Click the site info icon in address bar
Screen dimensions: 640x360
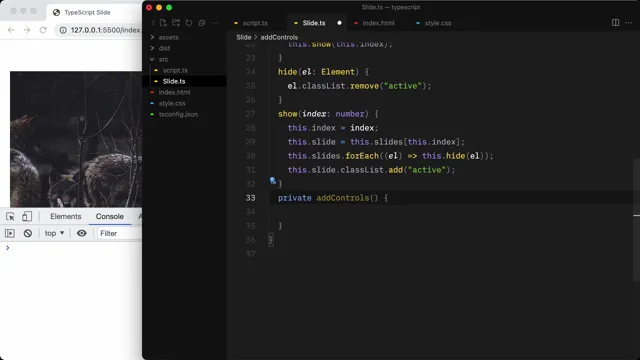(x=63, y=30)
